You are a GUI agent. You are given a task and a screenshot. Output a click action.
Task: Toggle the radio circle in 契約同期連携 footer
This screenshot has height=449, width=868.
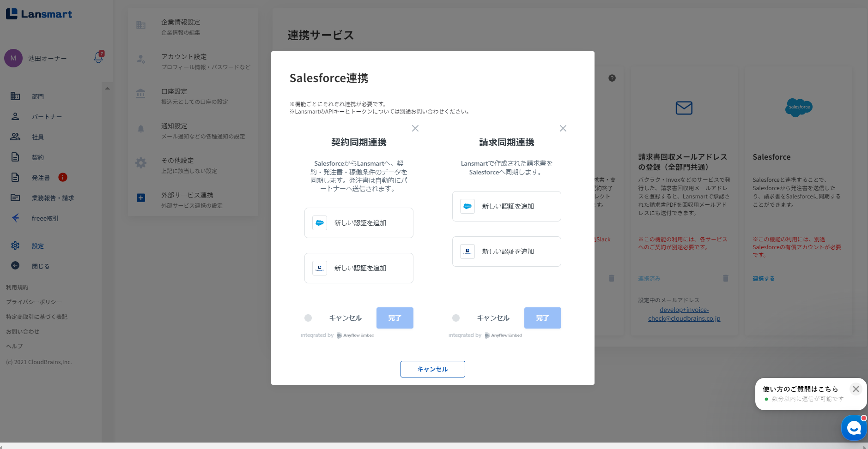[308, 318]
